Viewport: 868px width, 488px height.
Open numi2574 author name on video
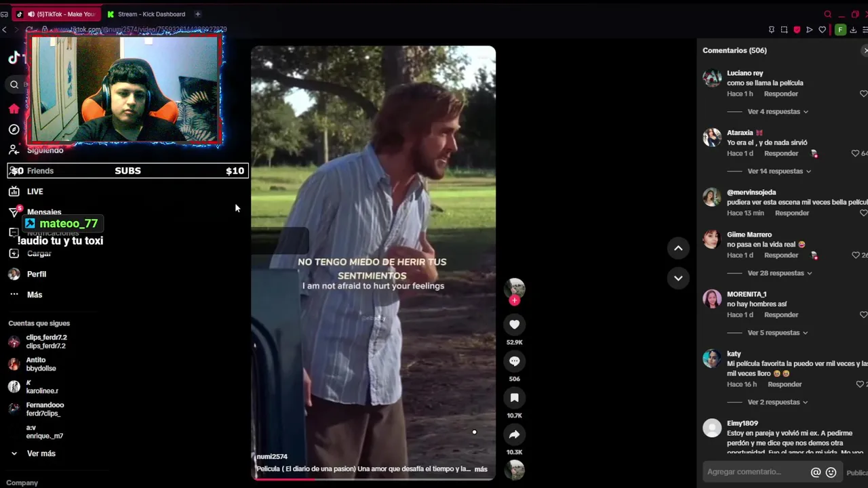tap(272, 457)
